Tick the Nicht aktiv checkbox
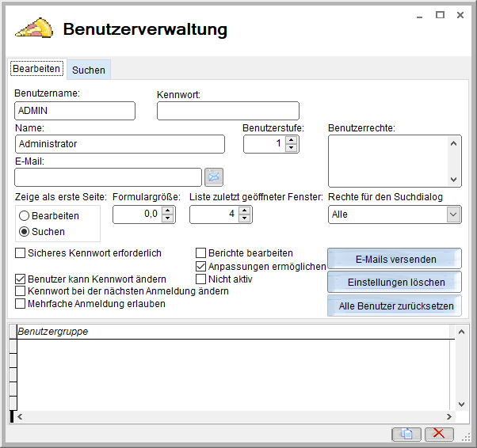The height and width of the screenshot is (448, 477). [x=200, y=279]
